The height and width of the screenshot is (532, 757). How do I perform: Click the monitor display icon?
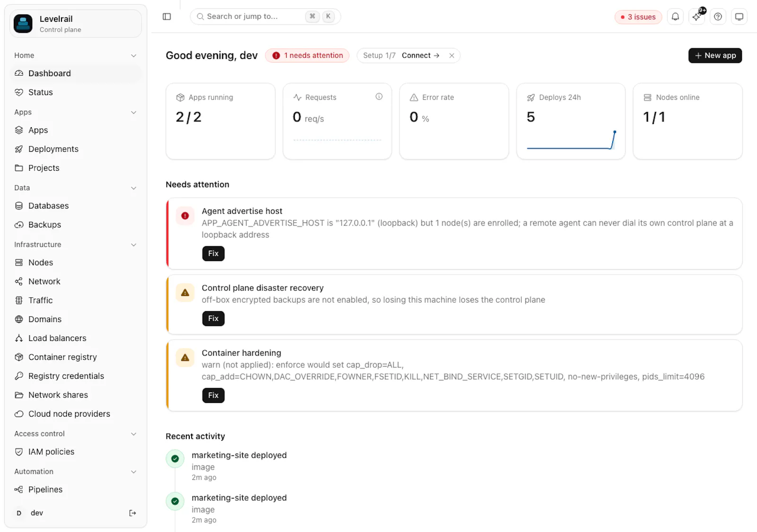[739, 17]
